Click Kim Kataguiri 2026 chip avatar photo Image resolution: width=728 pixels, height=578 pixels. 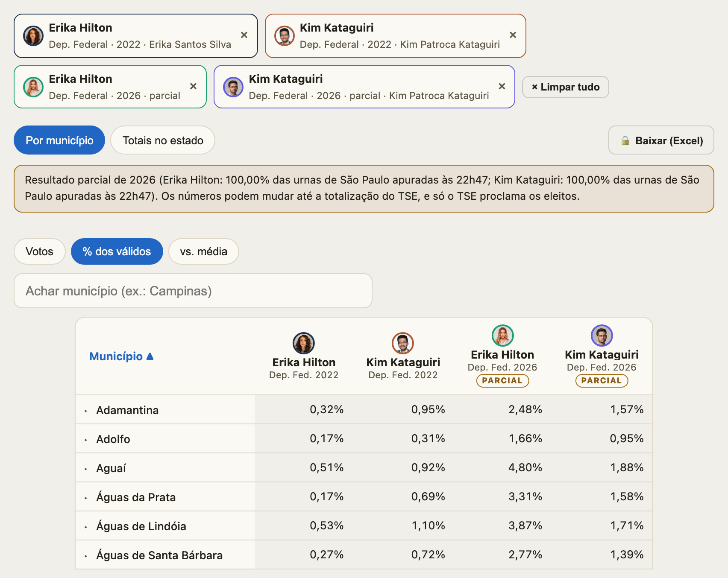tap(233, 87)
